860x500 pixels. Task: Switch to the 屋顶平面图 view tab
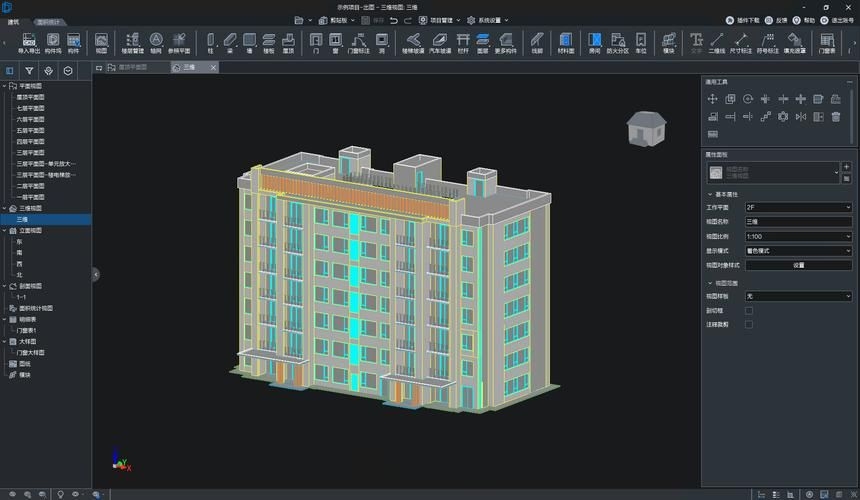[132, 67]
